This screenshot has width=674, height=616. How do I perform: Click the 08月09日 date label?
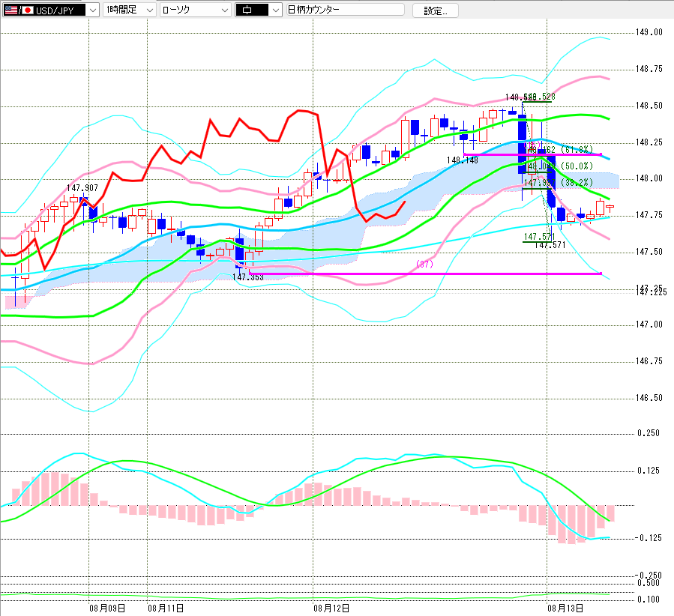point(107,609)
